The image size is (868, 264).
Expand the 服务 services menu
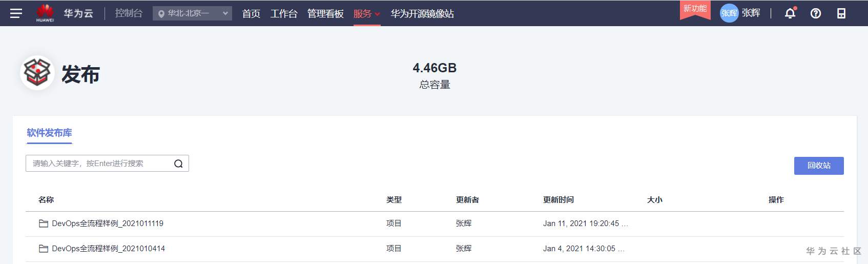point(366,14)
